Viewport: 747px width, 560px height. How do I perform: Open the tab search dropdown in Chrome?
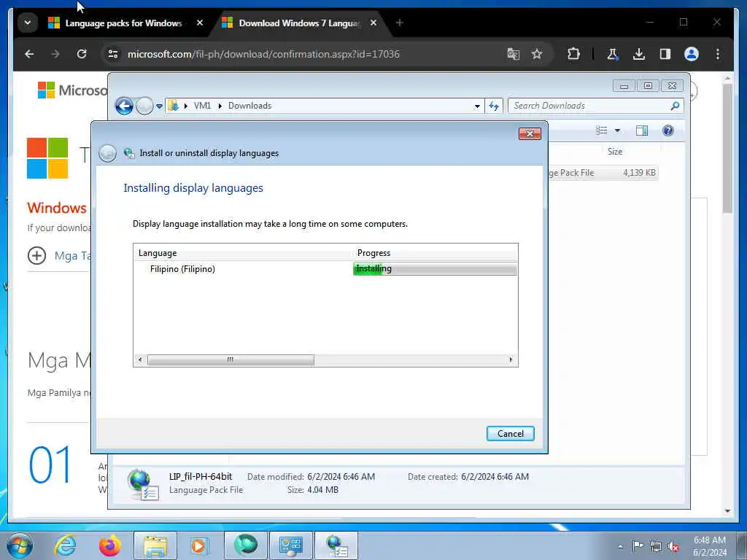coord(28,23)
